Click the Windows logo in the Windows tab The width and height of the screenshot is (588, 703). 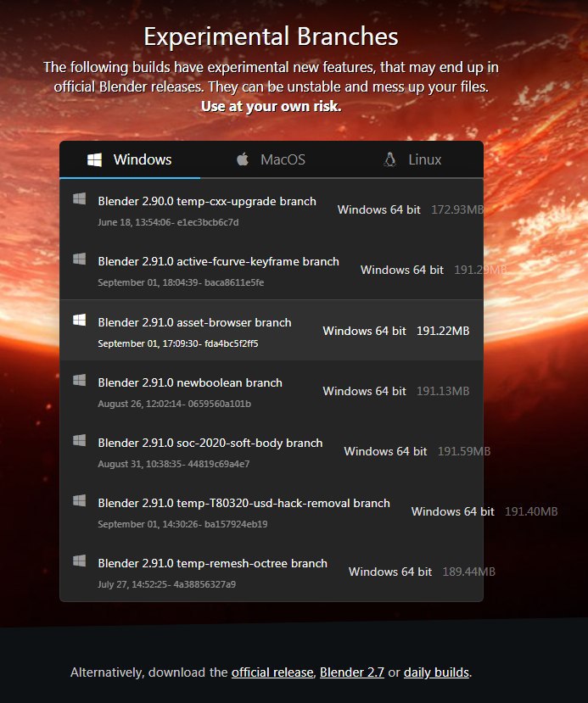pos(94,159)
